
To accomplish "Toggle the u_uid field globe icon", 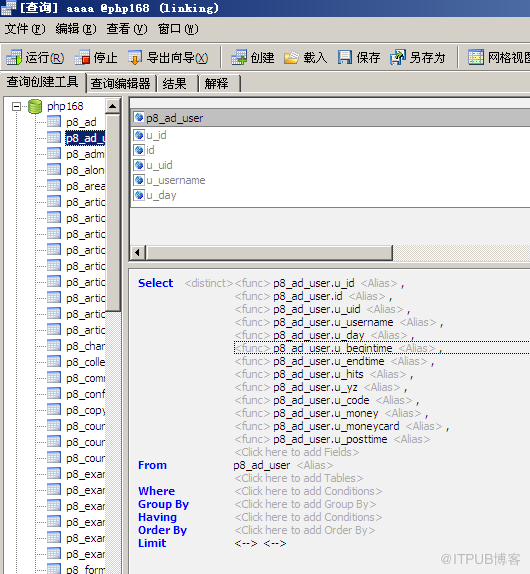I will click(139, 165).
